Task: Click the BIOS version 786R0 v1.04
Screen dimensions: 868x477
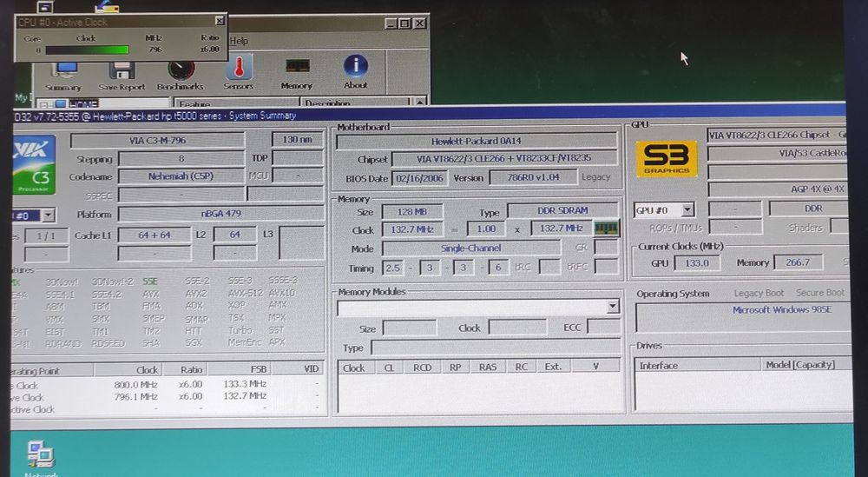Action: 533,178
